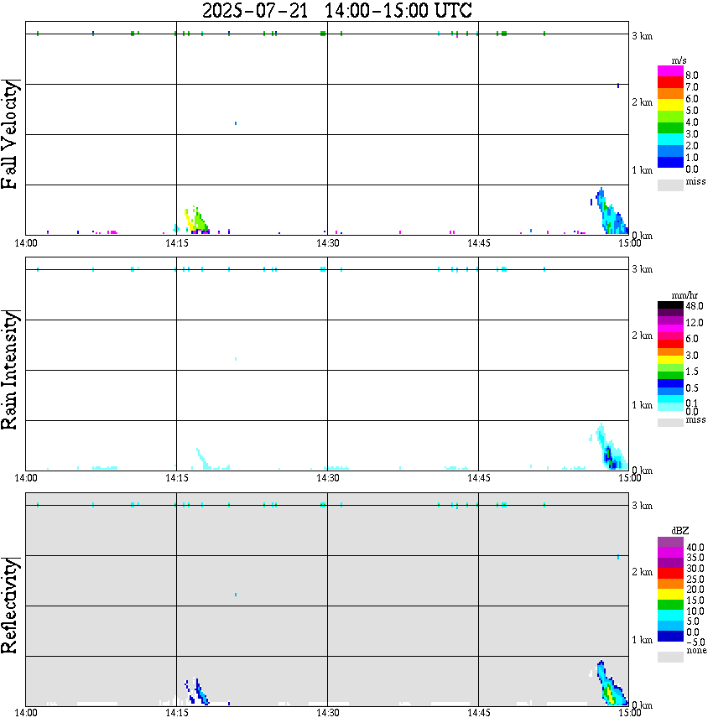The height and width of the screenshot is (728, 713).
Task: Click the gray miss swatch in Fall Velocity legend
Action: click(670, 185)
